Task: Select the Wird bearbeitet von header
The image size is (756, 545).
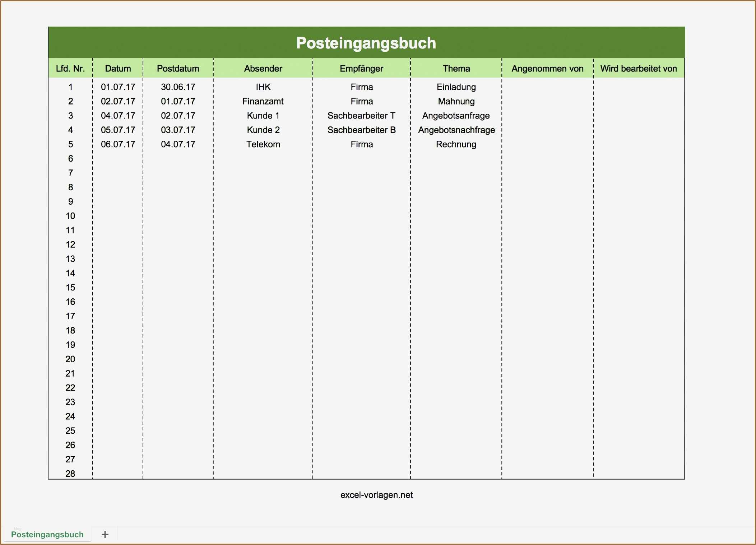Action: pos(639,69)
